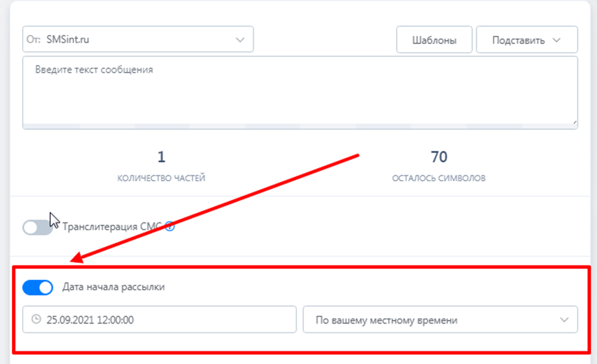597x364 pixels.
Task: Click the Дата начала рассылки label text
Action: [x=113, y=287]
